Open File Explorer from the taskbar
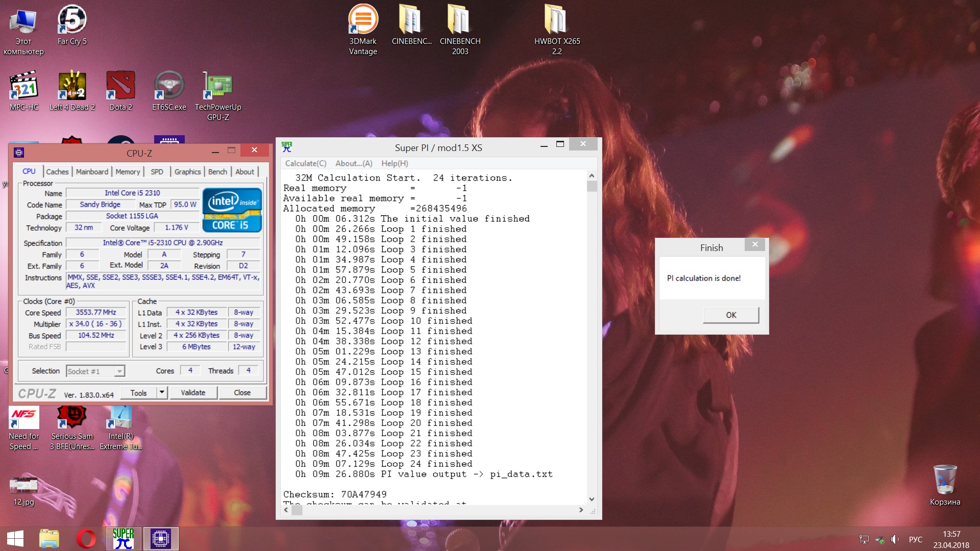Viewport: 980px width, 551px height. click(50, 539)
